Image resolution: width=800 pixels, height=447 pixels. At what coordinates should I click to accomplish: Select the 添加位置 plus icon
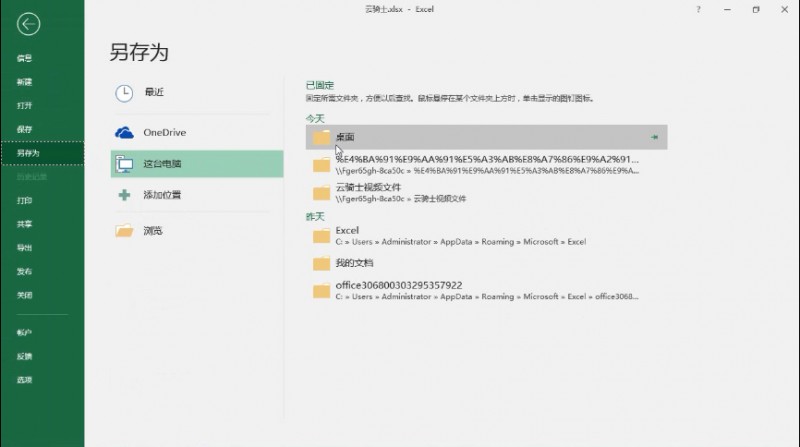pyautogui.click(x=124, y=195)
